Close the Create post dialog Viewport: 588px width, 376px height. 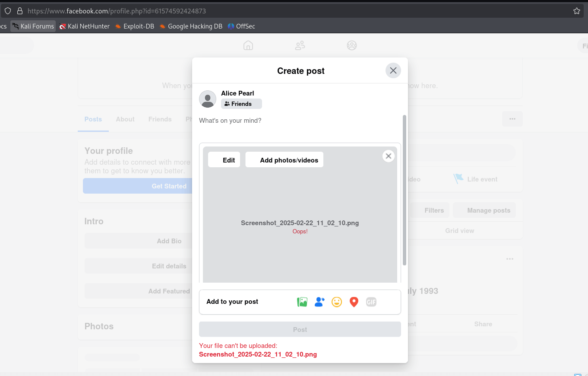[393, 70]
